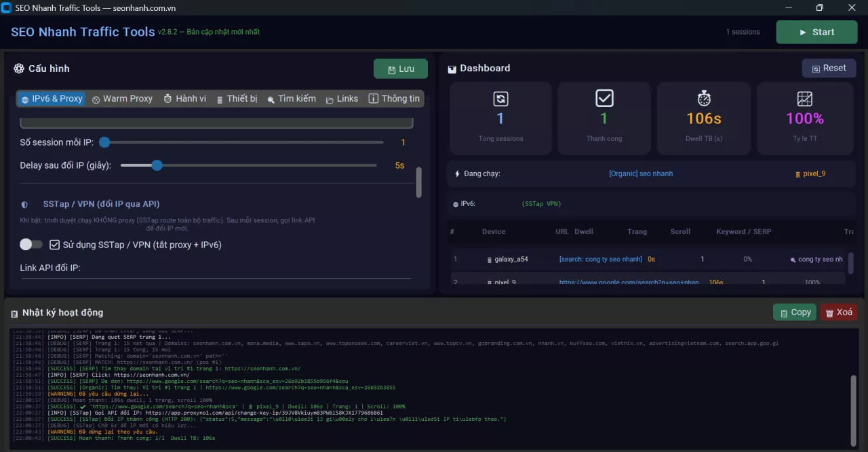This screenshot has height=452, width=868.
Task: Reset the dashboard statistics
Action: pyautogui.click(x=829, y=68)
